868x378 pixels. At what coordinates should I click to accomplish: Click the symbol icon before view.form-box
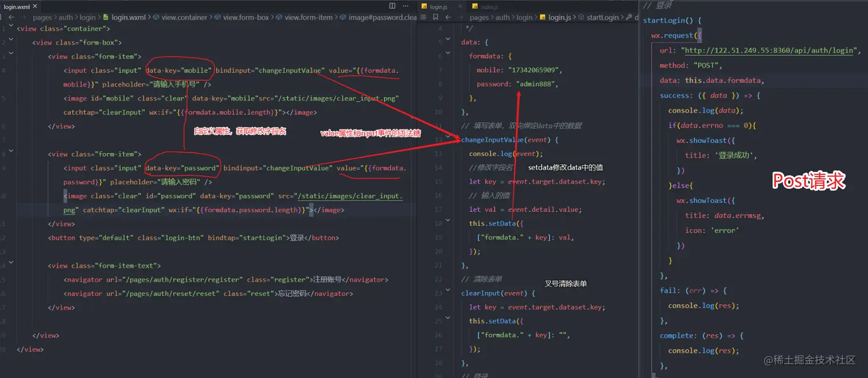218,17
